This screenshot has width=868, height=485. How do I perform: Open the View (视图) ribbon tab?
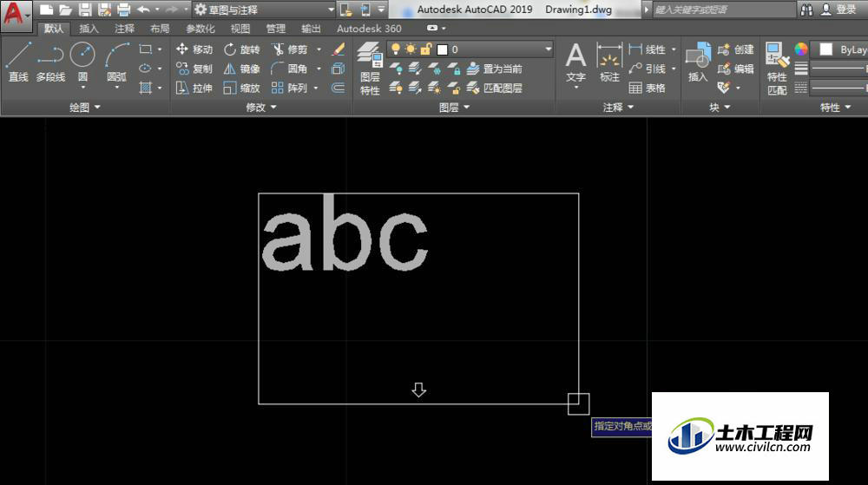(240, 29)
